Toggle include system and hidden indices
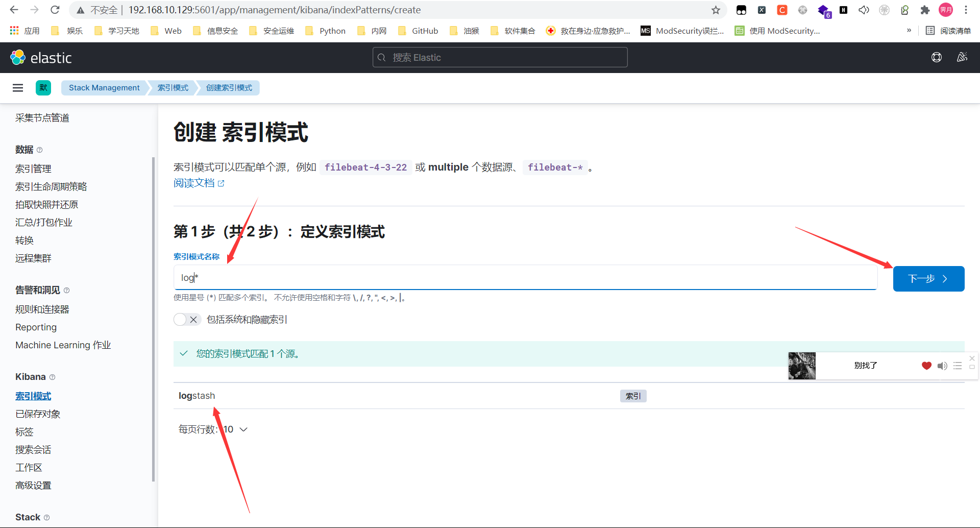Viewport: 980px width, 528px height. tap(187, 320)
